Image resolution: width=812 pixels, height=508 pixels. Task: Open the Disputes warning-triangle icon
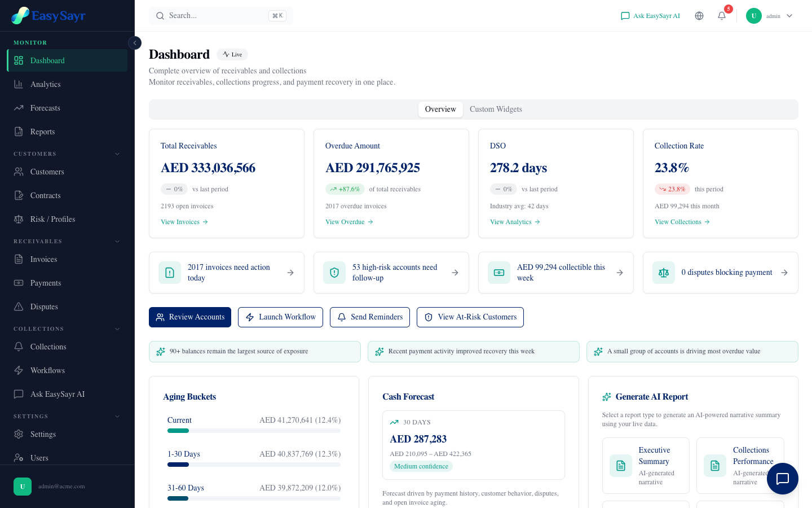point(19,306)
